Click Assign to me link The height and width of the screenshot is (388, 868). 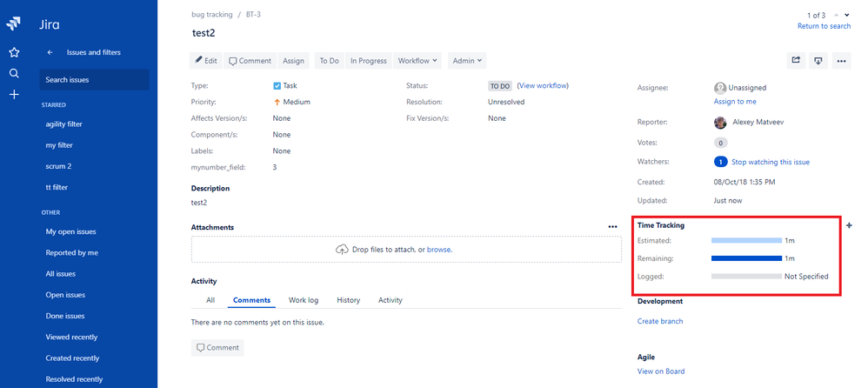click(x=735, y=101)
